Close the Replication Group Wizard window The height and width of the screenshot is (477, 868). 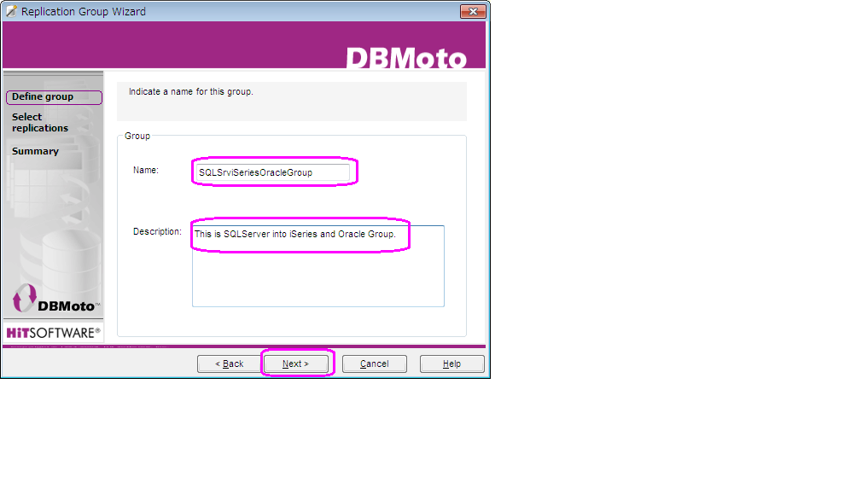tap(473, 11)
